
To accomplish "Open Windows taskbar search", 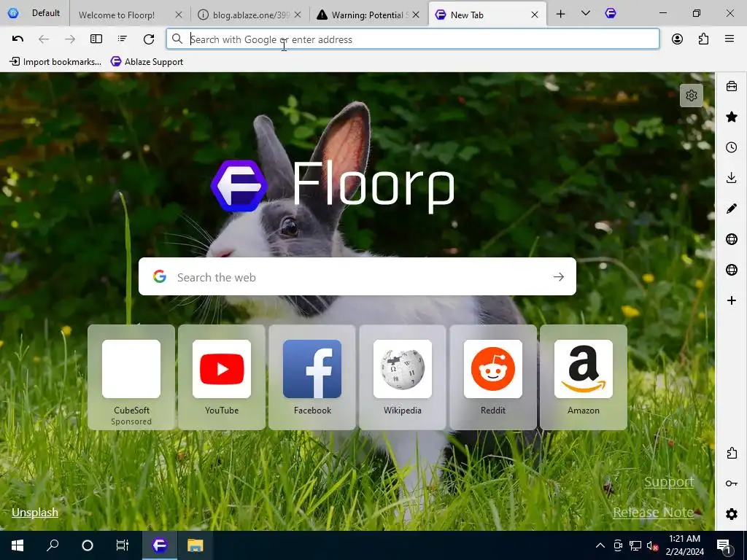I will point(53,545).
